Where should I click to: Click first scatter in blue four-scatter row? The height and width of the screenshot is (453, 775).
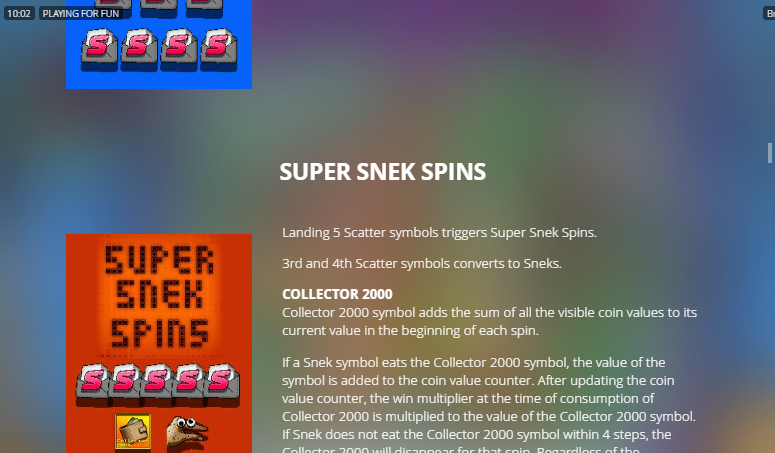pyautogui.click(x=99, y=48)
